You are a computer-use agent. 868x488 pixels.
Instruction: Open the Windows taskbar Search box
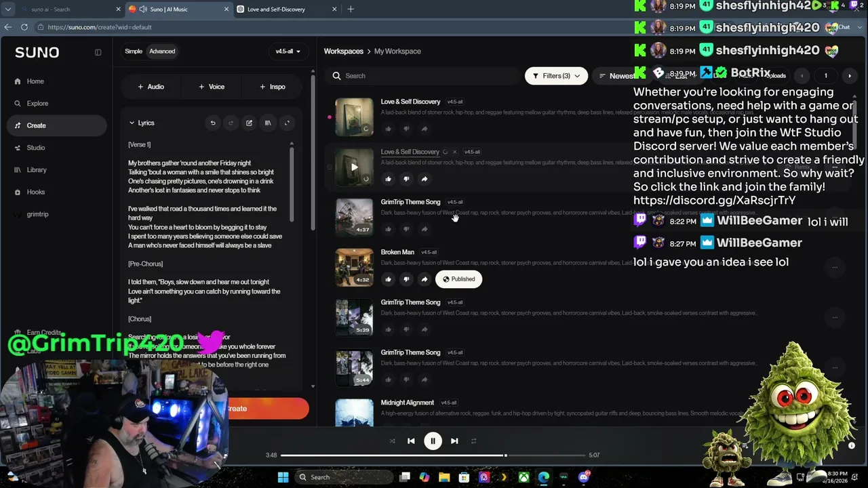342,477
